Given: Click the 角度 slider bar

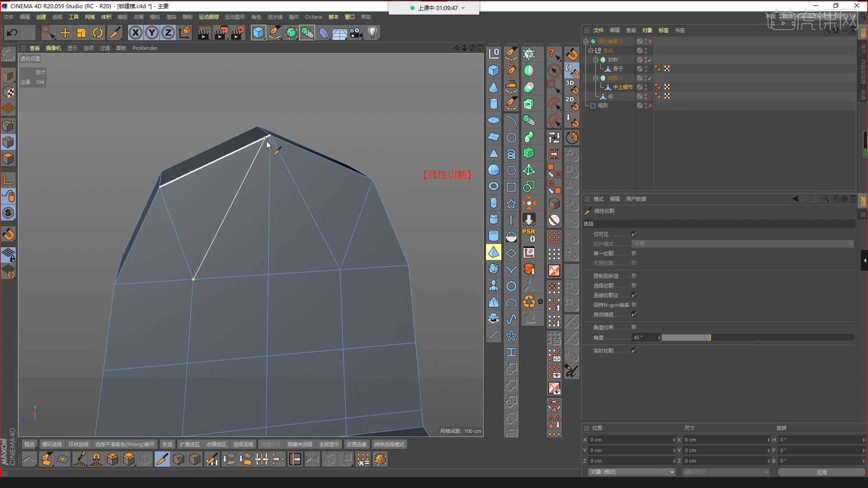Looking at the screenshot, I should pos(758,338).
